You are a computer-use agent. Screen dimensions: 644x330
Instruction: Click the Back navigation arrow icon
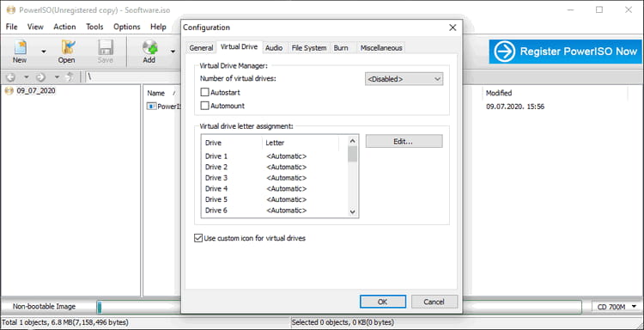[10, 76]
